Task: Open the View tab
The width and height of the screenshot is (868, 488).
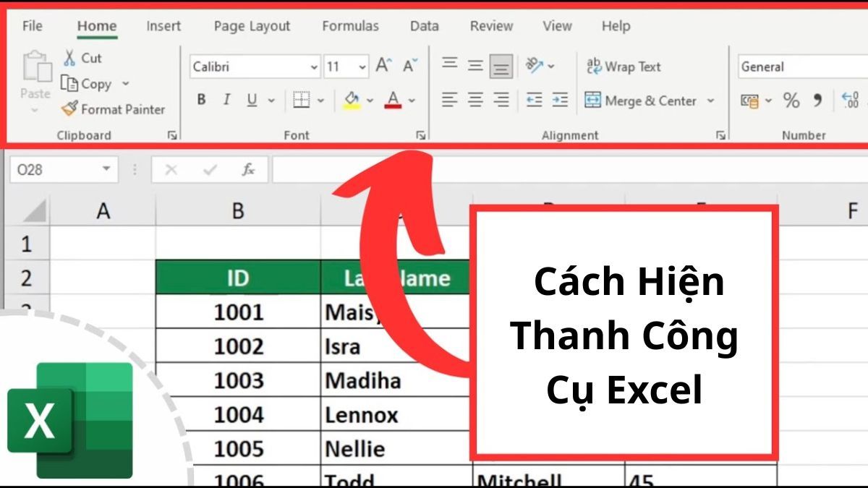Action: pyautogui.click(x=557, y=26)
